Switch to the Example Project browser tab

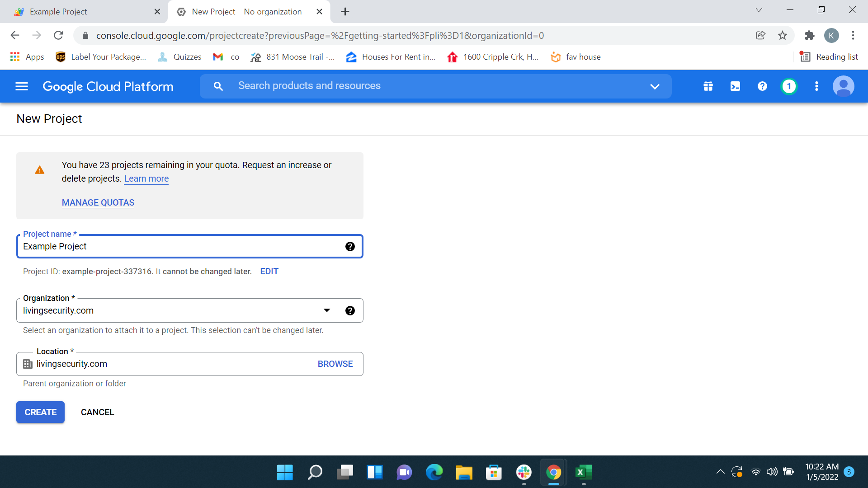click(84, 12)
